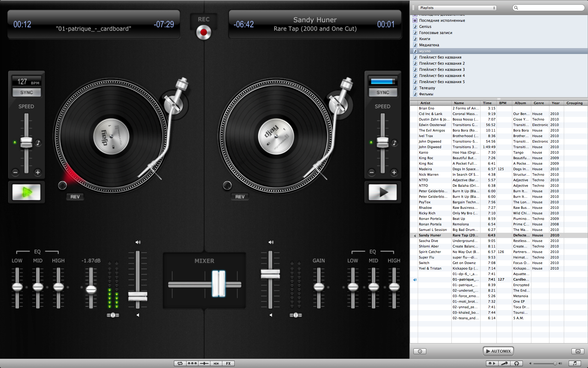This screenshot has height=368, width=588.
Task: Start recording with the REC button
Action: click(x=204, y=32)
